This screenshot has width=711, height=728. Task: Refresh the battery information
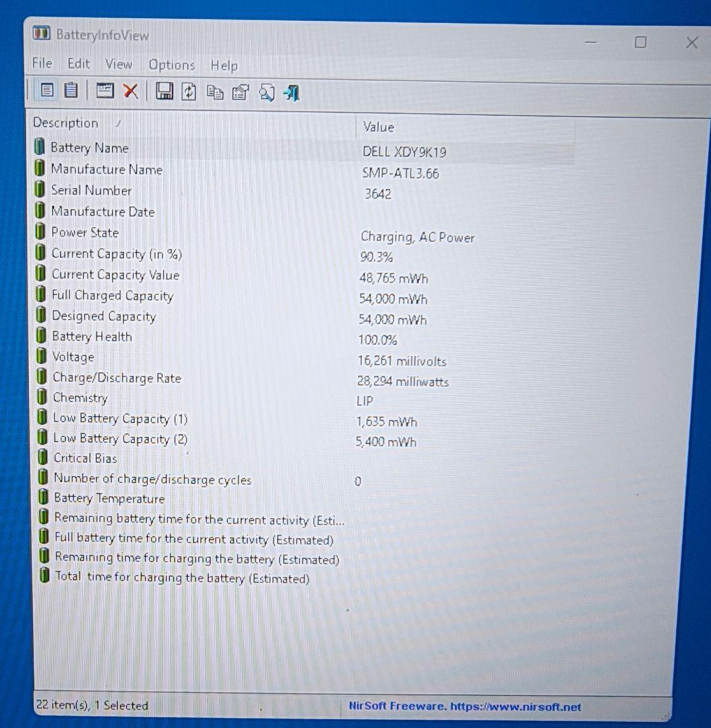click(189, 92)
